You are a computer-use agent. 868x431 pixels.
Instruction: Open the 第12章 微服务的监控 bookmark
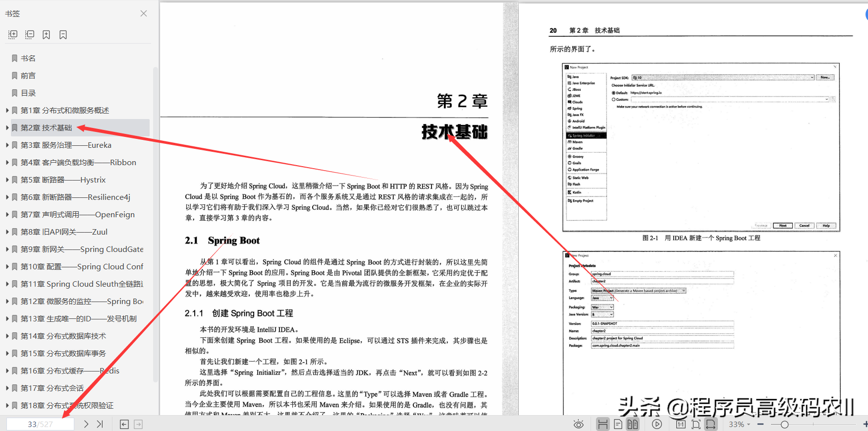click(82, 301)
